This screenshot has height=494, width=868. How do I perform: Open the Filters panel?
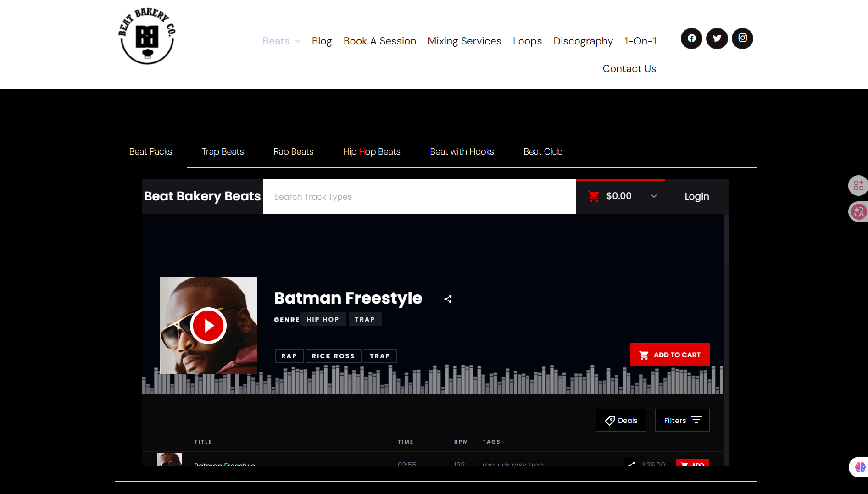coord(682,420)
